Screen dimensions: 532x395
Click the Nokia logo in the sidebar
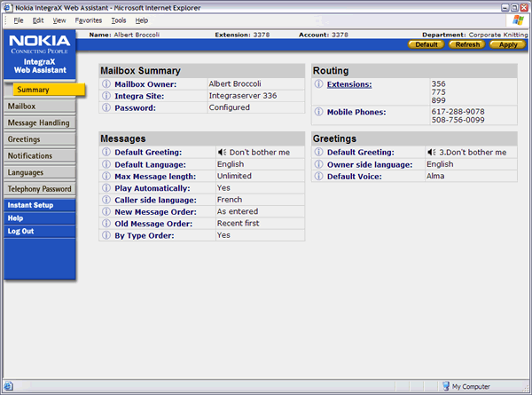pyautogui.click(x=40, y=43)
